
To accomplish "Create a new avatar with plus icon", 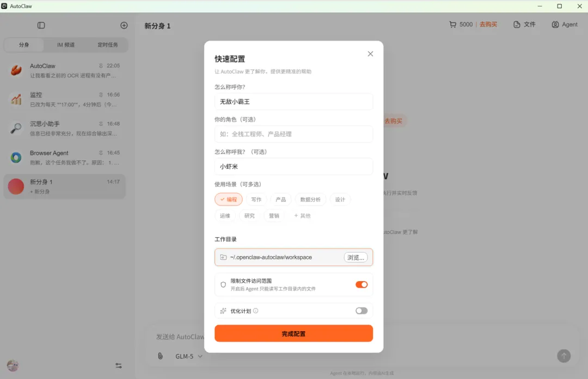I will pos(124,26).
